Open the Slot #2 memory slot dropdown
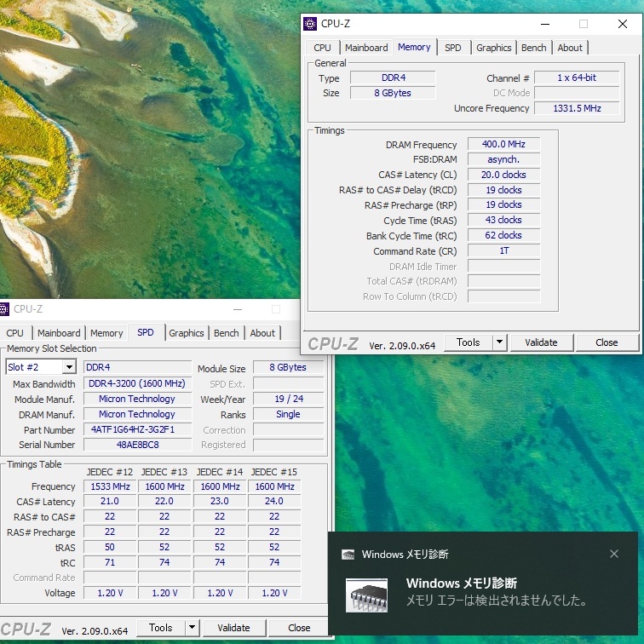Image resolution: width=644 pixels, height=644 pixels. tap(68, 367)
